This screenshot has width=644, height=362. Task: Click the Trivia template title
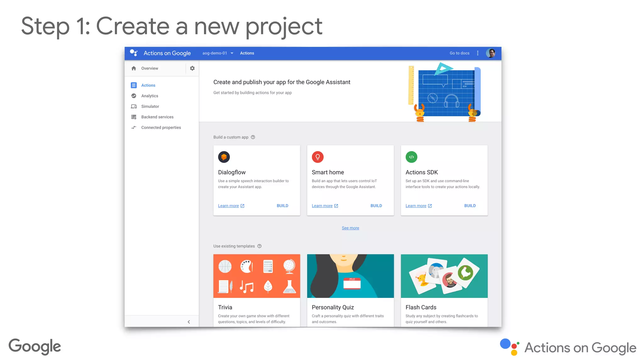click(225, 307)
